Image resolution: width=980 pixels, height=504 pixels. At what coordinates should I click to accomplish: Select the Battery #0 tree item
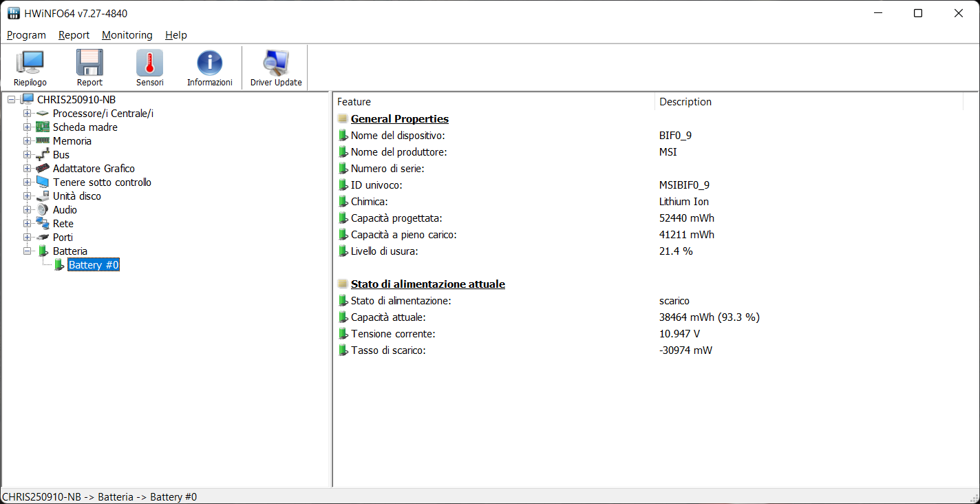(x=94, y=265)
